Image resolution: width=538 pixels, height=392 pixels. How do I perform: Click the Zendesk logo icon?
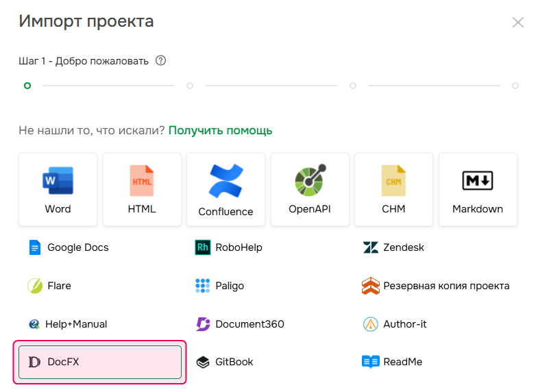[371, 247]
